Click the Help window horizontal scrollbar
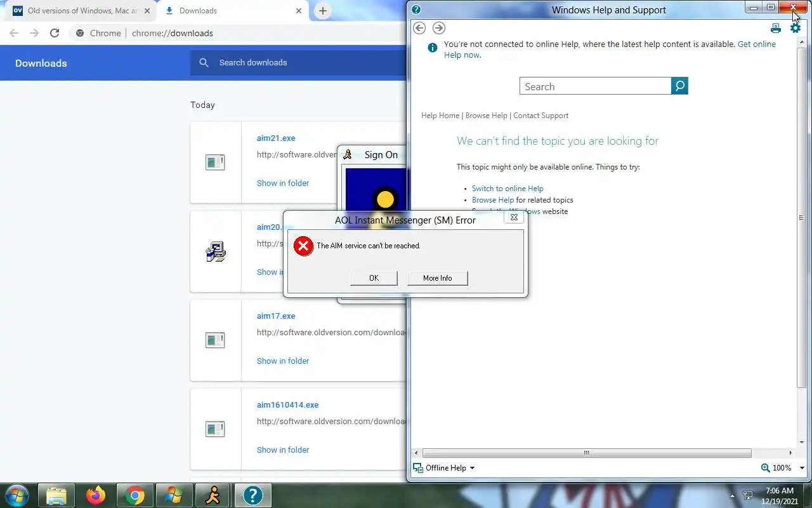Screen dimensions: 812x508 click(x=587, y=453)
